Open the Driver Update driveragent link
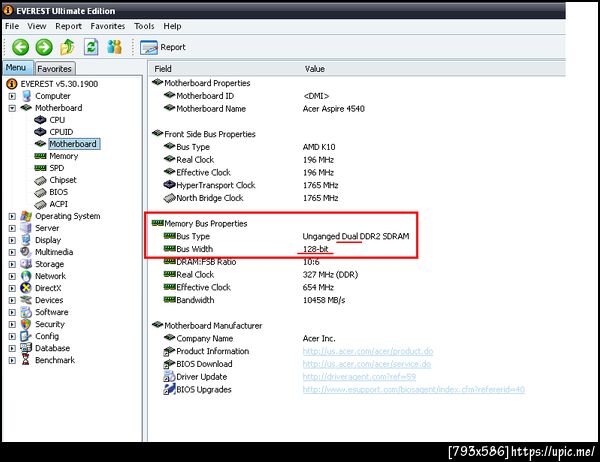 coord(359,377)
